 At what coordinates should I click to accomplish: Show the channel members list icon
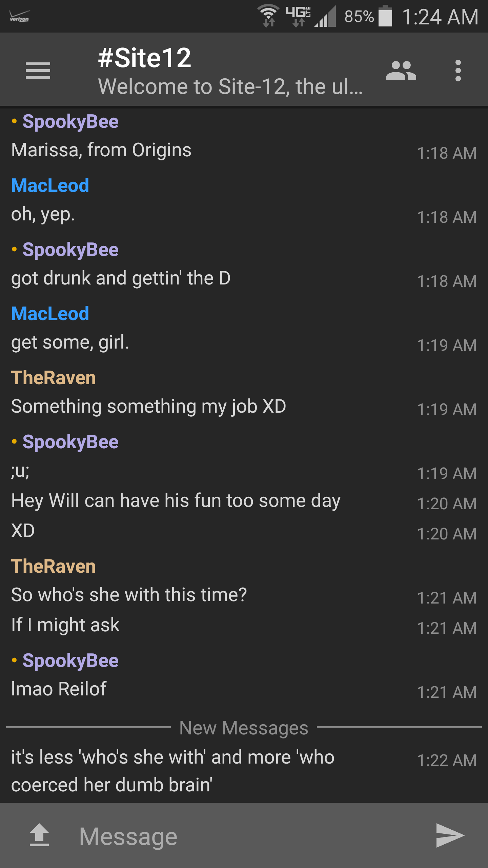click(x=401, y=71)
